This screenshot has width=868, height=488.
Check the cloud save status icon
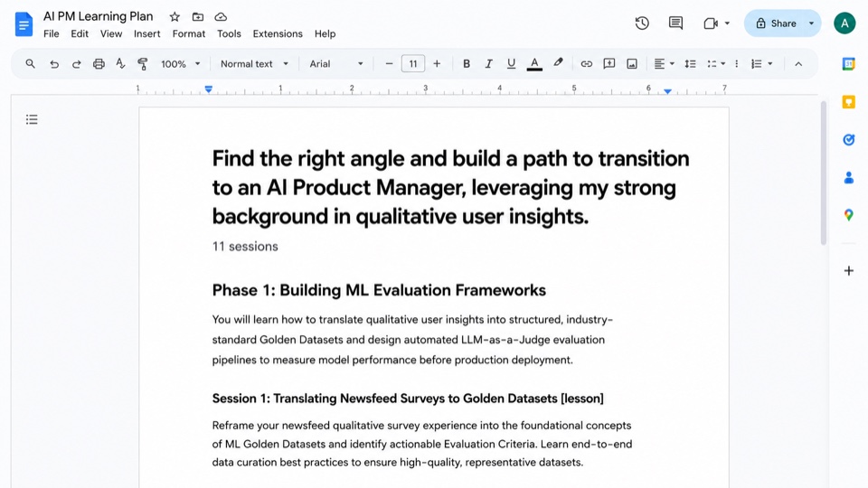(221, 16)
